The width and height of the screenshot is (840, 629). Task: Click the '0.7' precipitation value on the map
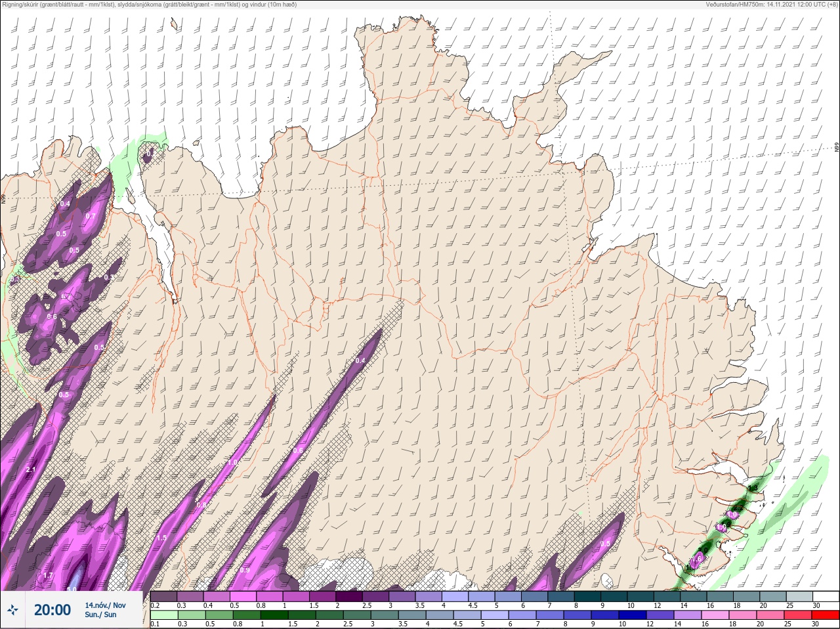pos(91,216)
